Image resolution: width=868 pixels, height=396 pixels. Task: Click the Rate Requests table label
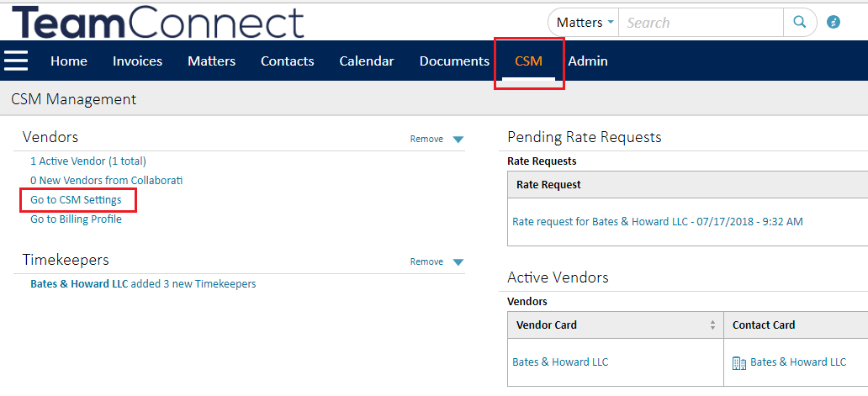click(542, 161)
